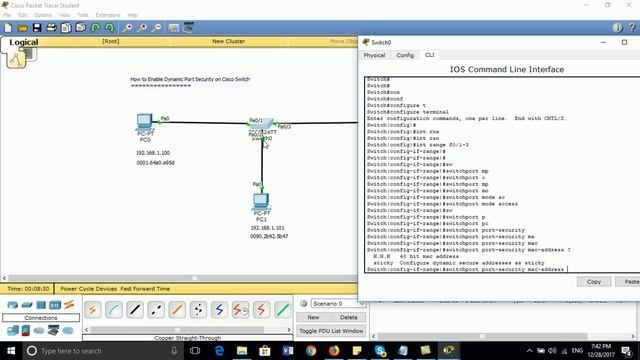The width and height of the screenshot is (640, 360).
Task: Create a new network file
Action: tap(8, 28)
